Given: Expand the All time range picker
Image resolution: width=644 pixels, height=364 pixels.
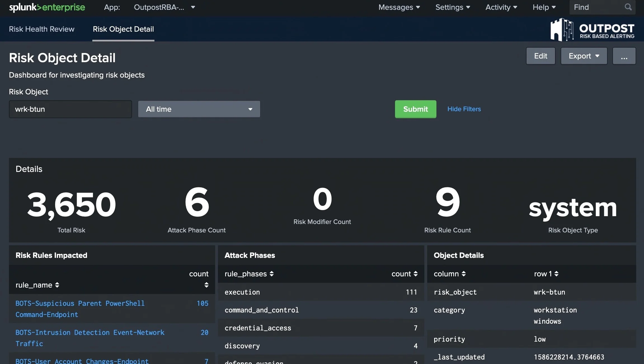Looking at the screenshot, I should (x=199, y=109).
